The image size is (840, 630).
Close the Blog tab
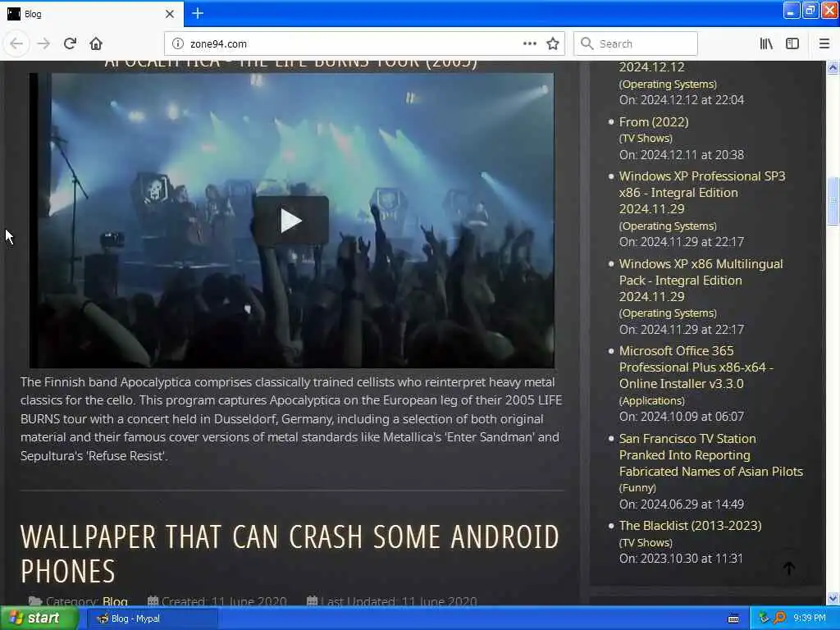170,14
